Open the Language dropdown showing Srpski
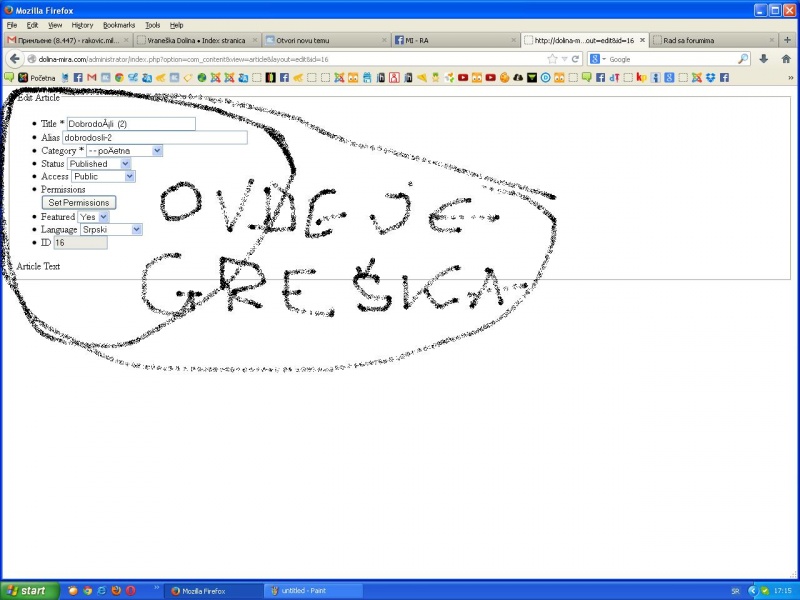 pyautogui.click(x=111, y=230)
